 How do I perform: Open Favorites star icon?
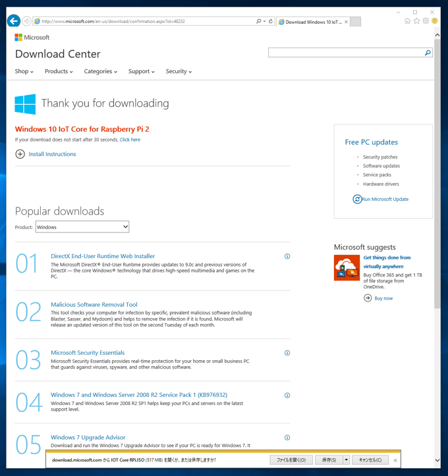(417, 21)
